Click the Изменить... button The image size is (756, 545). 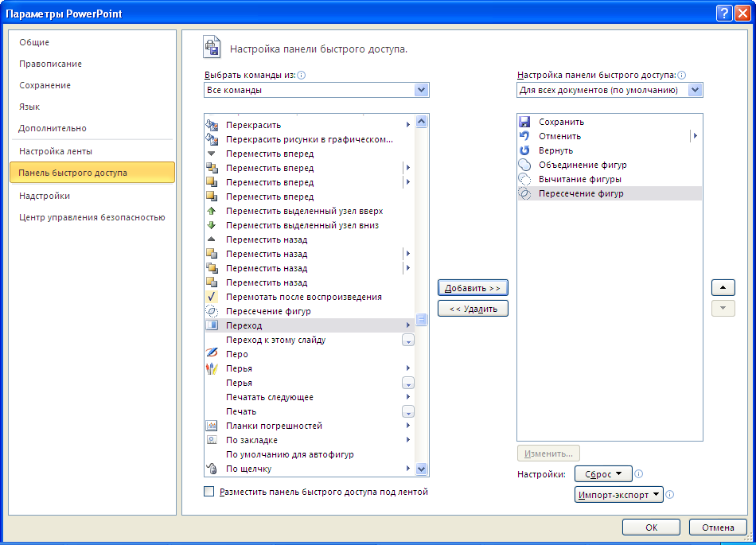click(x=548, y=454)
